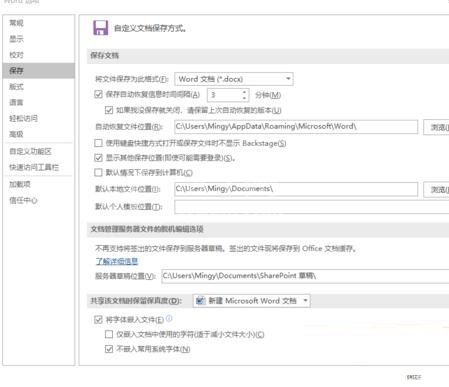
Task: Open the 轻松访问 options category
Action: click(23, 118)
